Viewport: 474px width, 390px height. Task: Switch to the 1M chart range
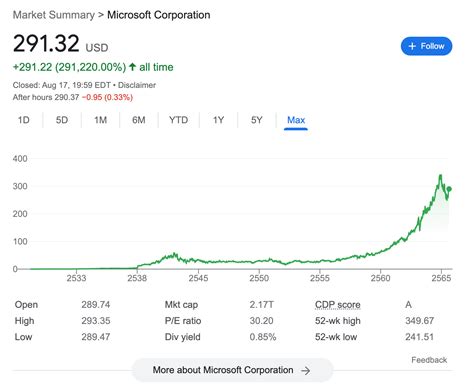pos(100,120)
